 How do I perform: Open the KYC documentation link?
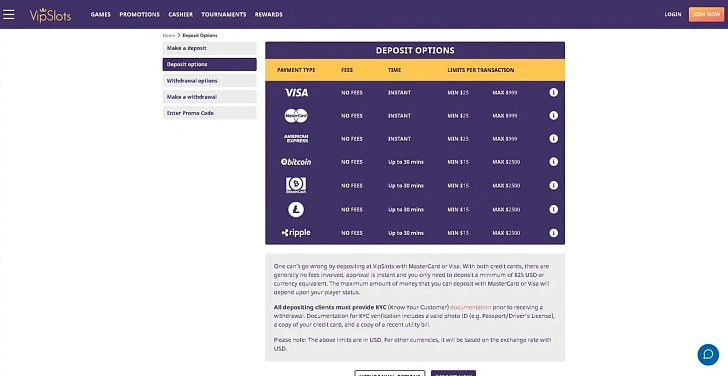(x=470, y=307)
